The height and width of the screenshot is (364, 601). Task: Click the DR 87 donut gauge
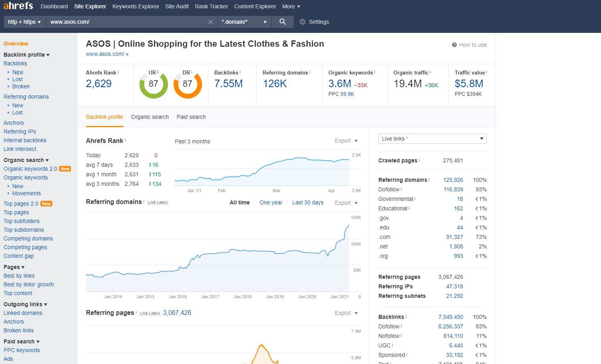pyautogui.click(x=187, y=84)
